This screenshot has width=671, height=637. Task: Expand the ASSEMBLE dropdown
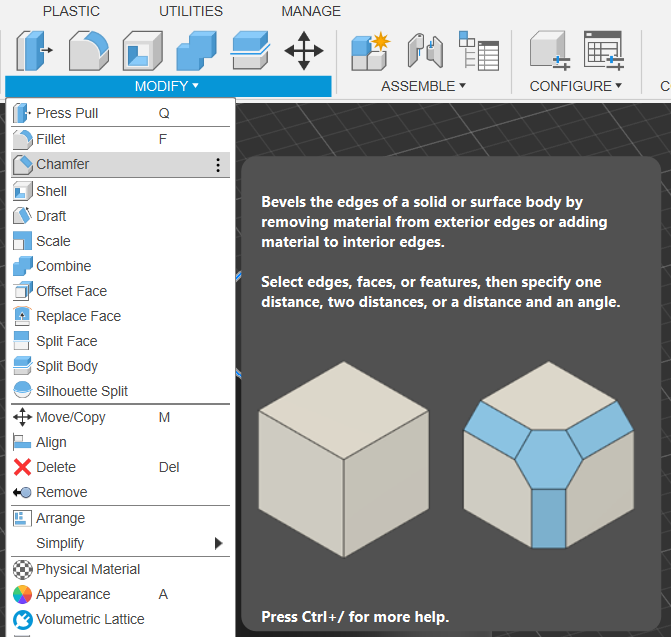pyautogui.click(x=423, y=86)
